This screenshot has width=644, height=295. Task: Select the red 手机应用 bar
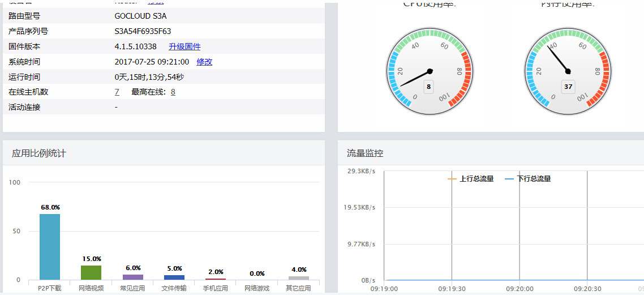pyautogui.click(x=216, y=279)
